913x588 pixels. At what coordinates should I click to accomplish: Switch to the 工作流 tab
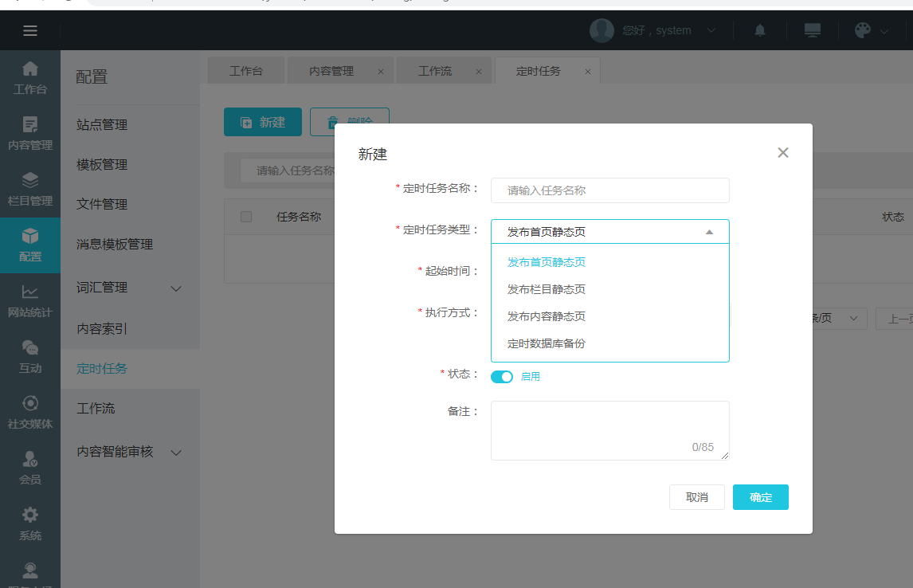point(435,71)
